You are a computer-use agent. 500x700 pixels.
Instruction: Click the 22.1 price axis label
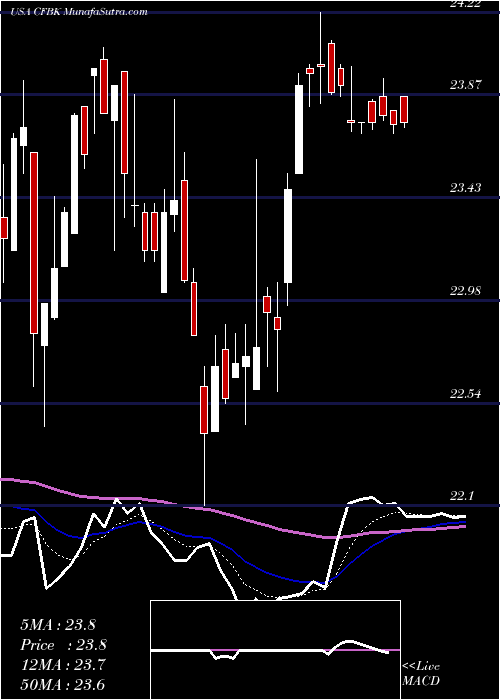pos(462,496)
